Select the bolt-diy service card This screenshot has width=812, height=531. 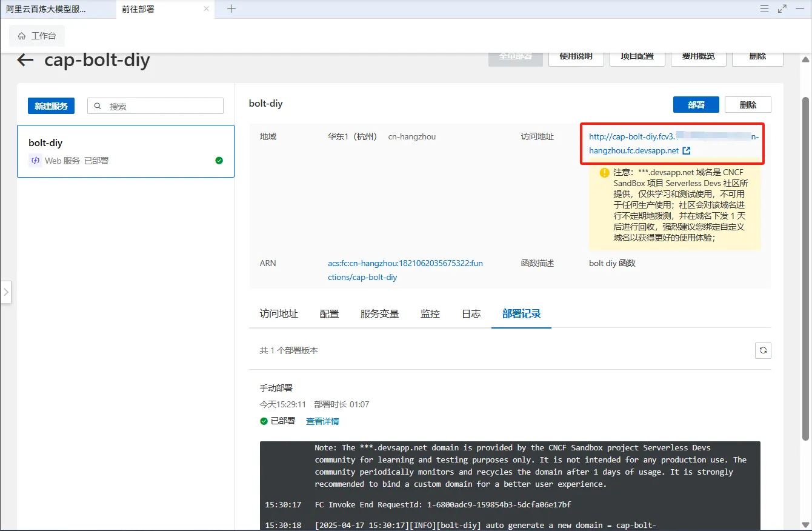[125, 151]
